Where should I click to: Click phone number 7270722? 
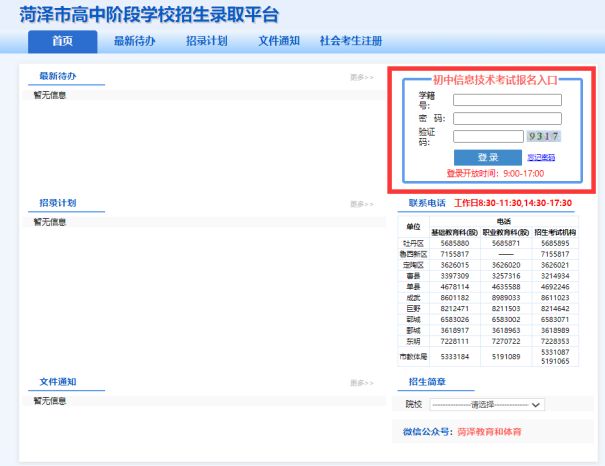[506, 341]
